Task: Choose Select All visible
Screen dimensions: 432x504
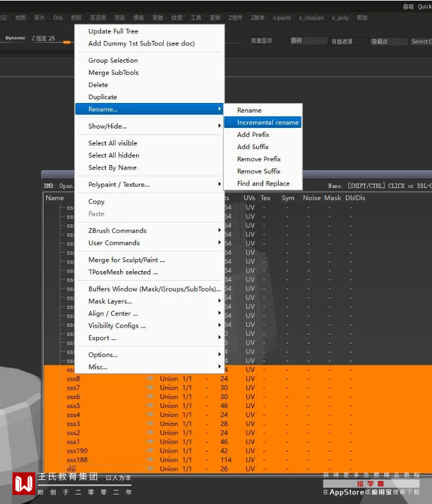Action: point(149,143)
